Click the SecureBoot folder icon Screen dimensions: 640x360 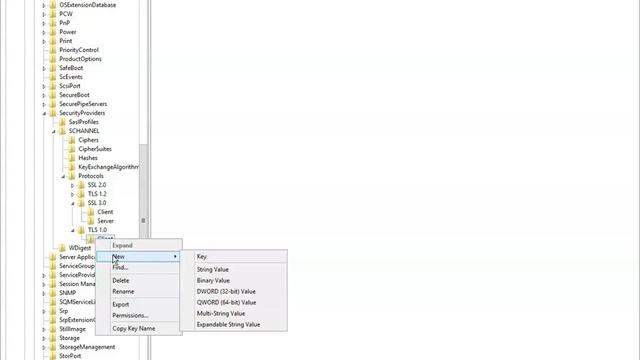[x=53, y=95]
